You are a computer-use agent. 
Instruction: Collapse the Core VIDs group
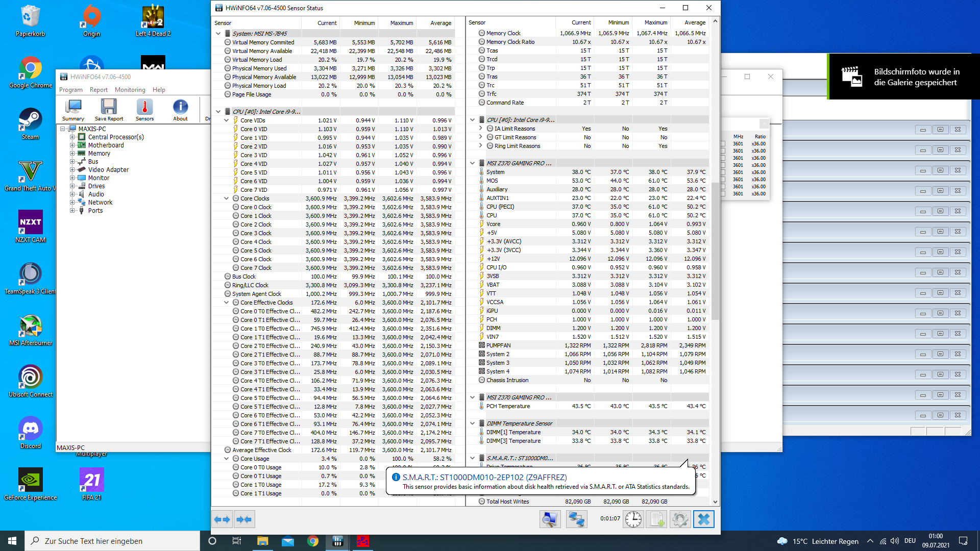click(x=227, y=120)
